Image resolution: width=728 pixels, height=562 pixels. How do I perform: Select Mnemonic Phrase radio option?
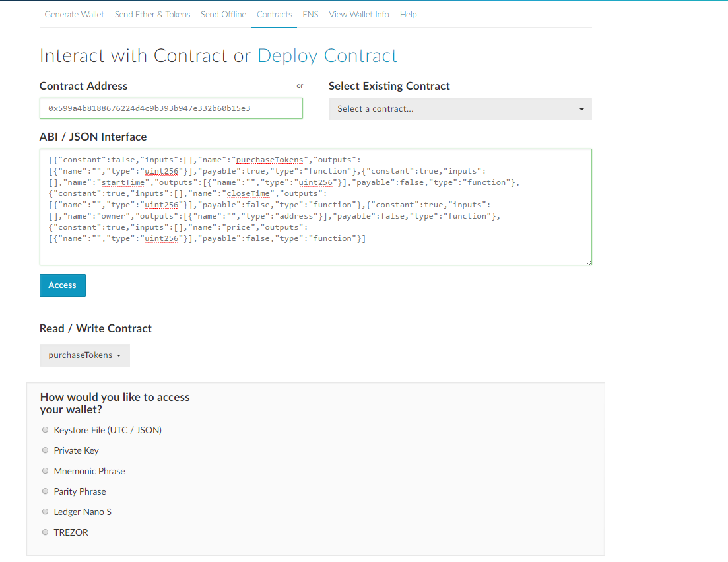[x=46, y=471]
